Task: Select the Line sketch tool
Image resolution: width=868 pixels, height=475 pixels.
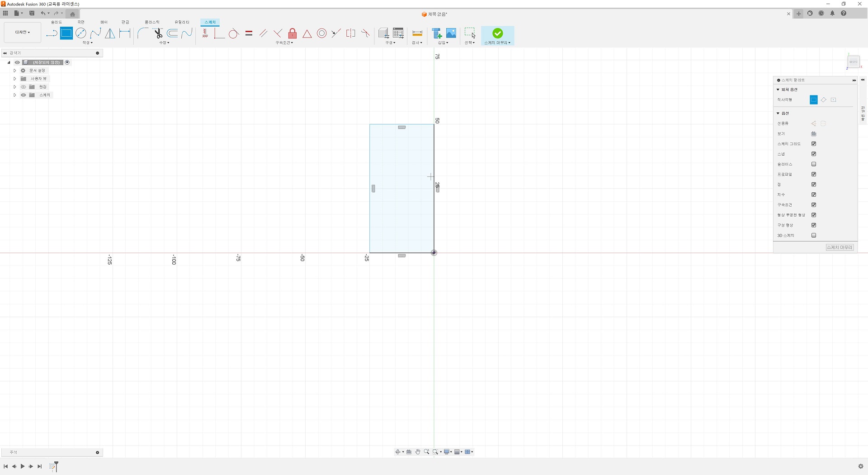Action: 52,33
